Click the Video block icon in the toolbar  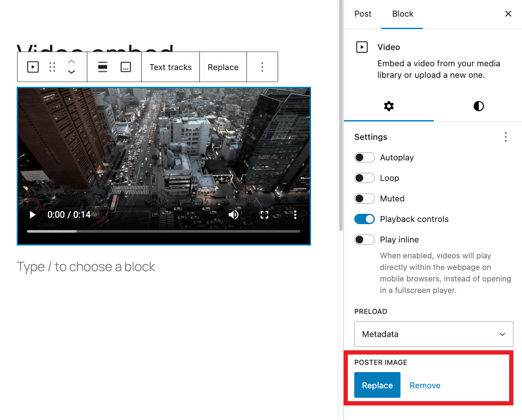click(33, 67)
